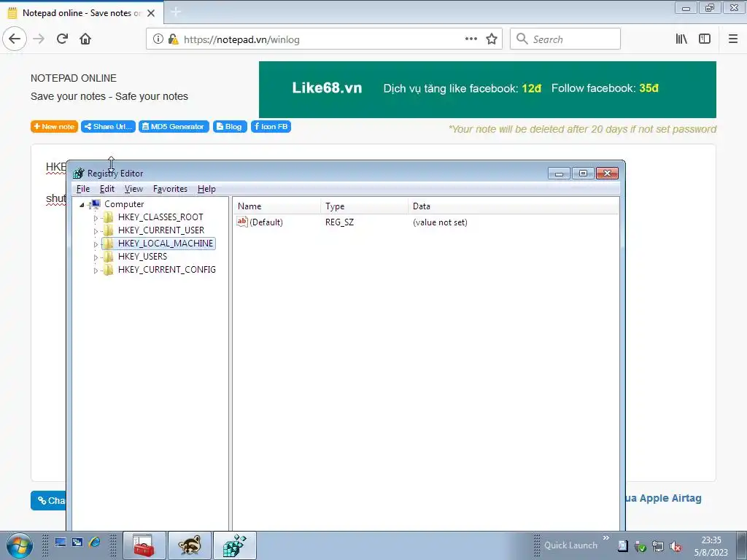
Task: Click the Registry Editor title bar icon
Action: tap(79, 174)
